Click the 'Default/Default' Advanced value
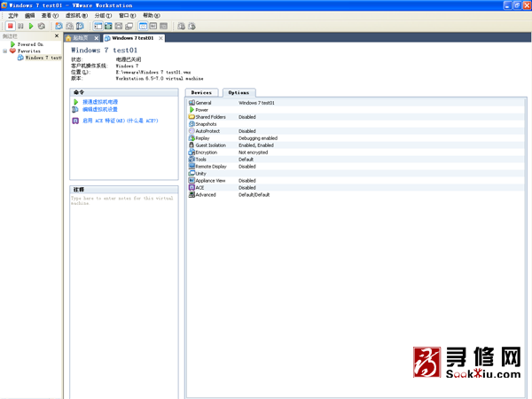 254,195
